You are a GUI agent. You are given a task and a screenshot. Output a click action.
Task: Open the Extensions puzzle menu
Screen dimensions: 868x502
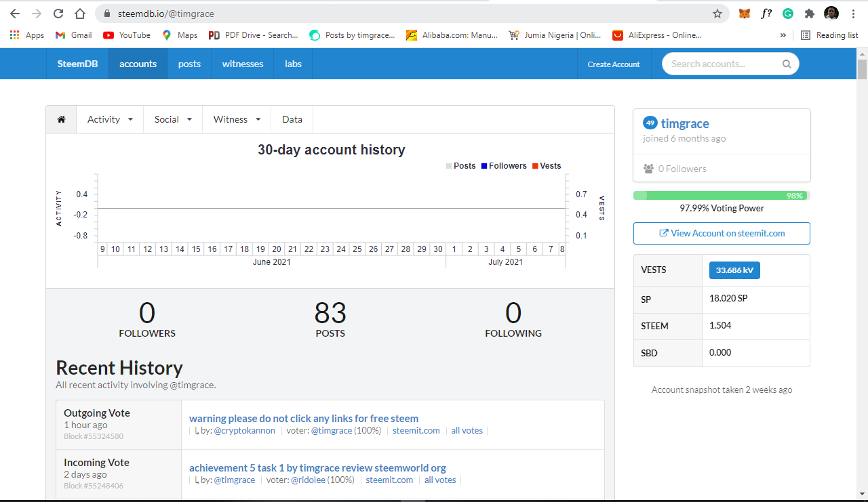[809, 14]
